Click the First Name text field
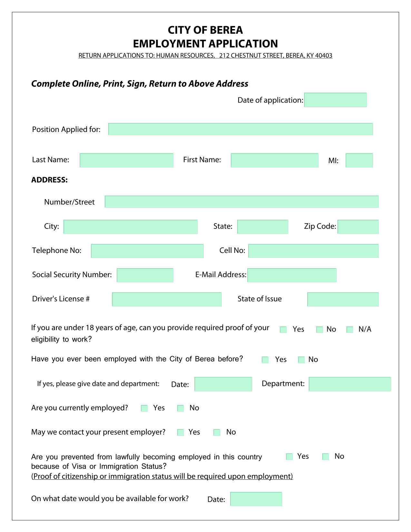This screenshot has width=411, height=532. 274,160
